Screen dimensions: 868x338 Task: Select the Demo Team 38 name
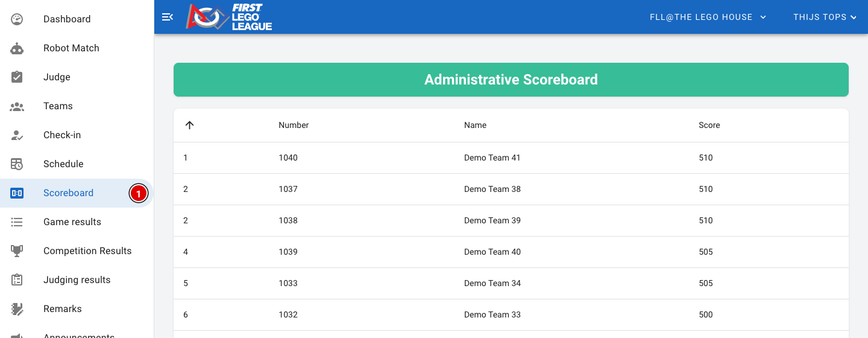coord(492,189)
